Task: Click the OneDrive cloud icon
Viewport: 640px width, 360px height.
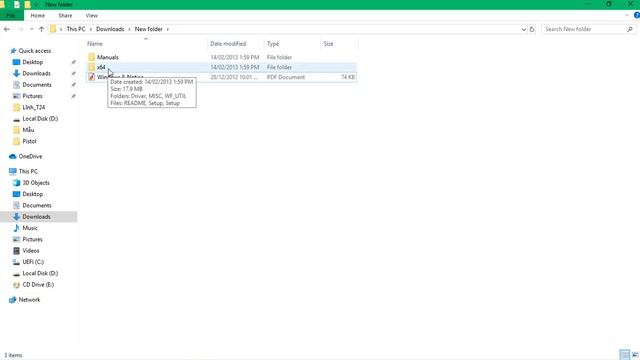Action: click(13, 156)
